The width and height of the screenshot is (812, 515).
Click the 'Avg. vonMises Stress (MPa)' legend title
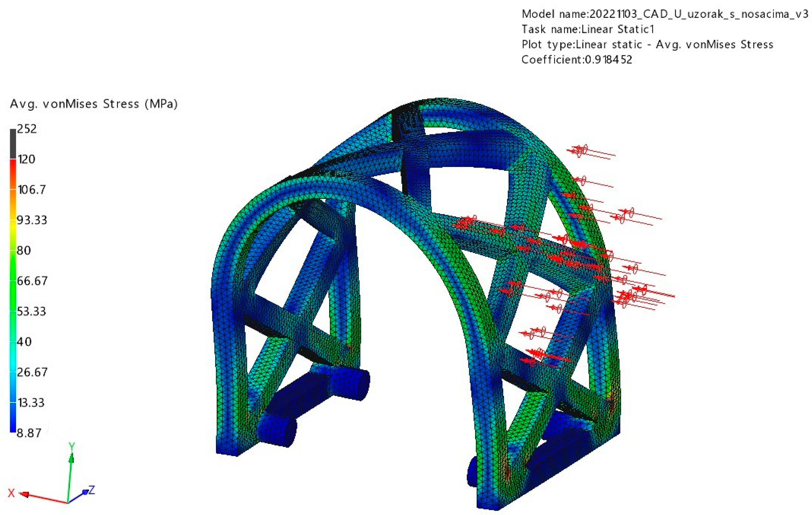pos(94,104)
